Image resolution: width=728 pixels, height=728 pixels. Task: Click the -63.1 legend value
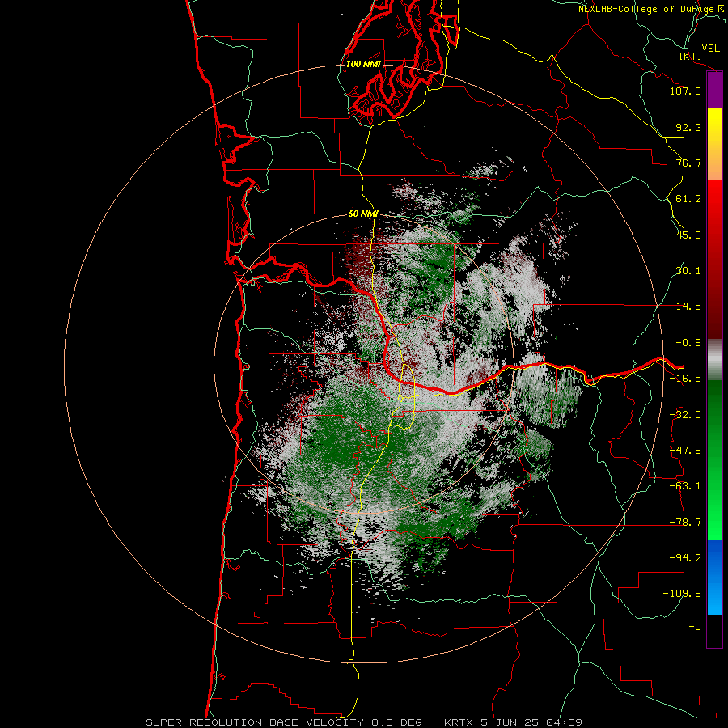click(x=685, y=486)
